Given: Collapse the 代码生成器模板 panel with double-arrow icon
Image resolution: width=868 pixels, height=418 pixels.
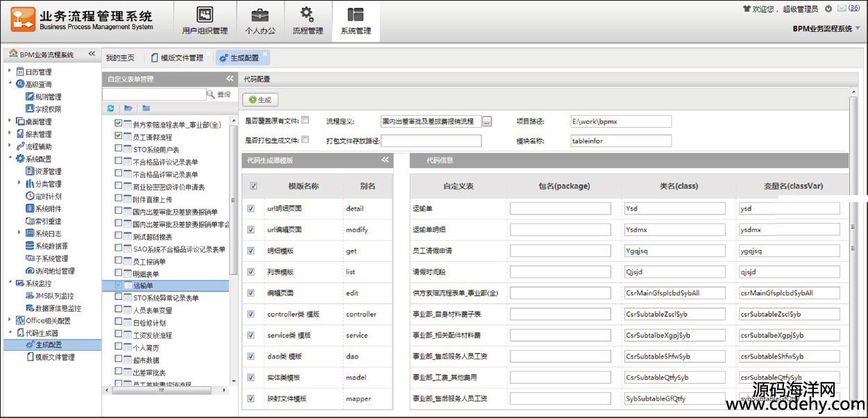Looking at the screenshot, I should click(x=385, y=160).
